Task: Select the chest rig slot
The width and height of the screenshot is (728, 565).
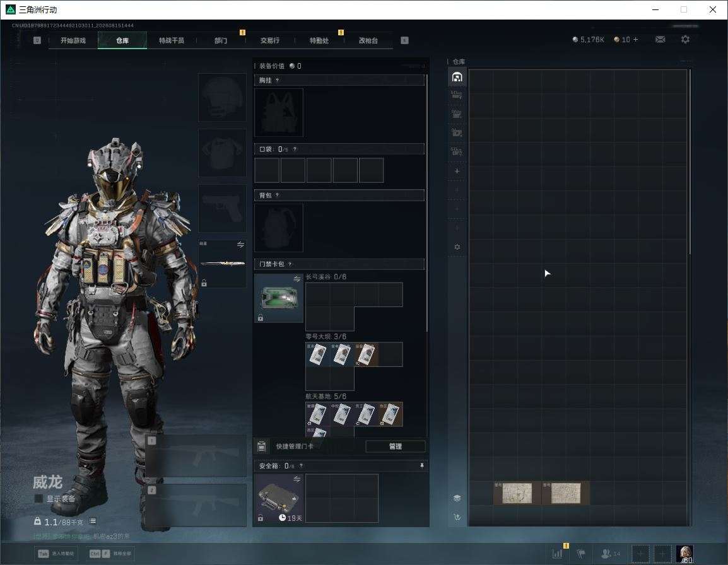Action: pos(279,112)
